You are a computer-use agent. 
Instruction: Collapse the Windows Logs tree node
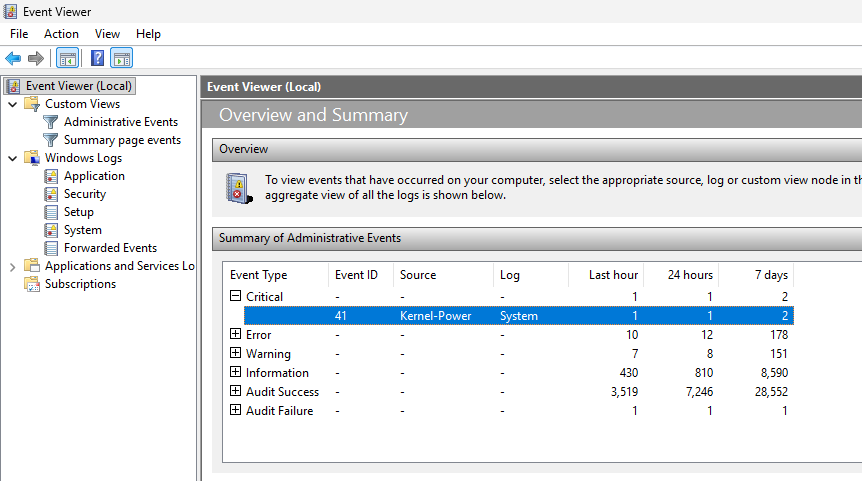point(12,158)
